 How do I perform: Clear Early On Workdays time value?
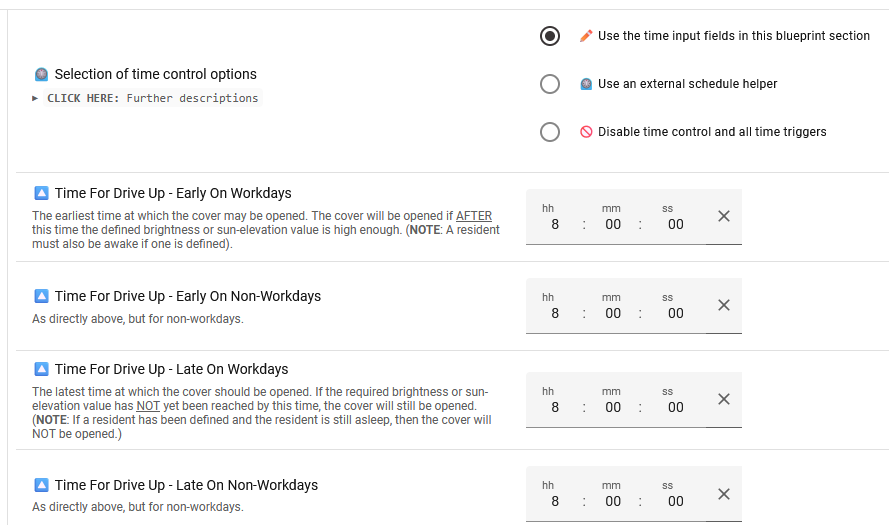coord(724,216)
